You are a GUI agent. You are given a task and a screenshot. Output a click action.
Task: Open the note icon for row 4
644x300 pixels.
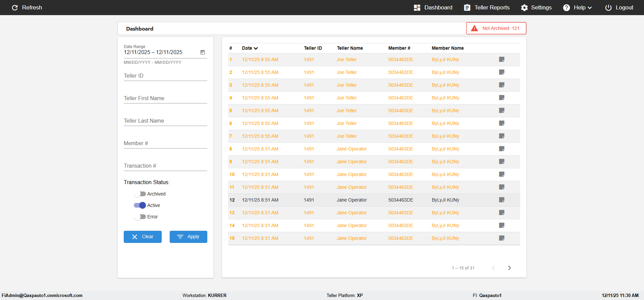pos(502,98)
